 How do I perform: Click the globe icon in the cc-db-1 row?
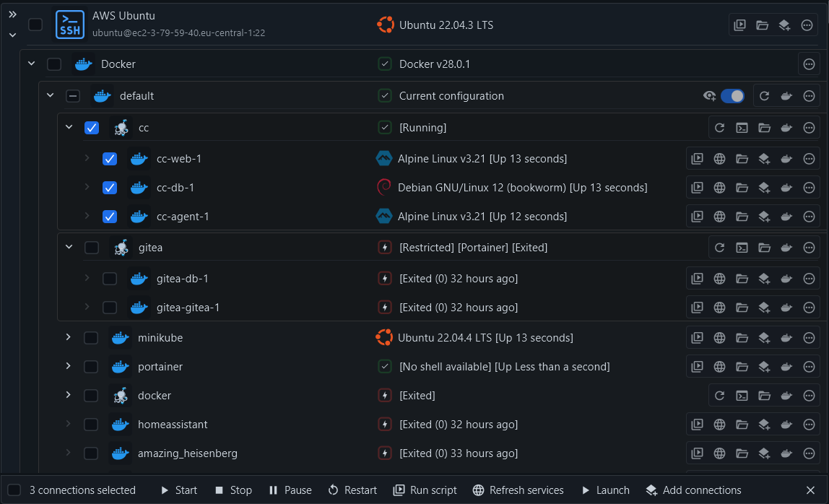tap(719, 188)
